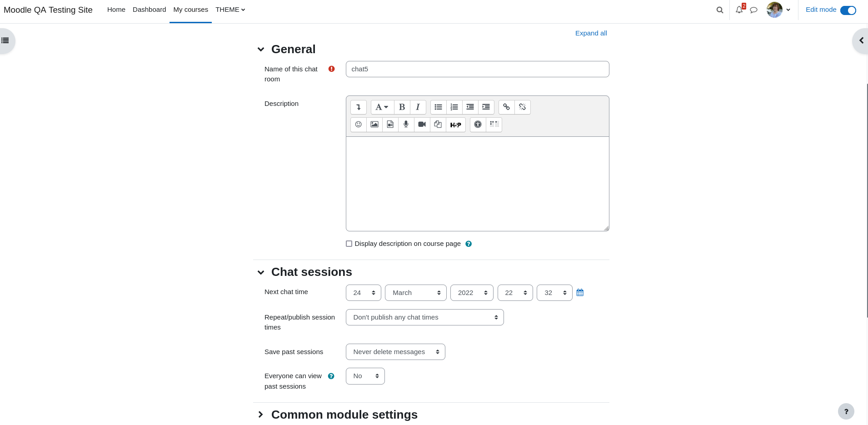
Task: Insert an H5P content item
Action: click(x=456, y=125)
